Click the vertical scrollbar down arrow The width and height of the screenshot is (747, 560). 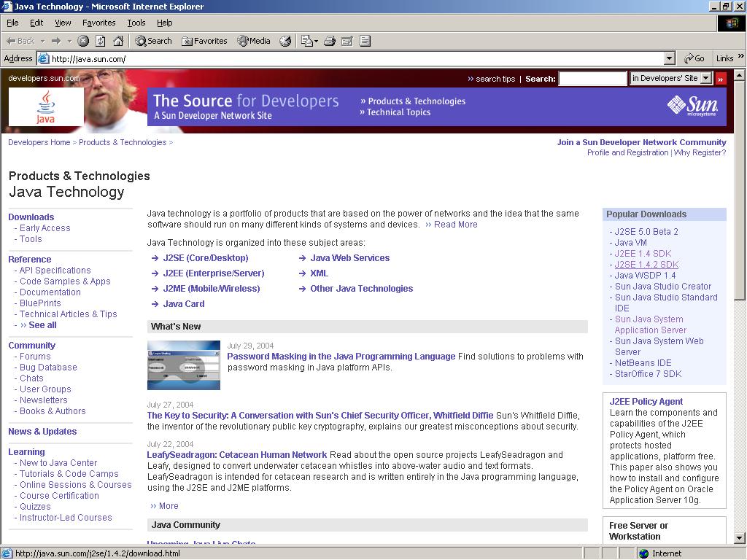coord(740,539)
